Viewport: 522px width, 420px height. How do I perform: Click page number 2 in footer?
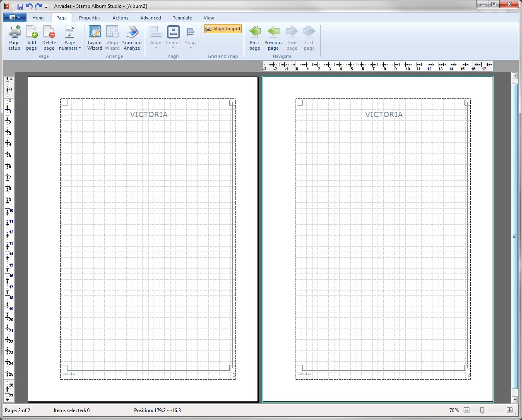469,374
